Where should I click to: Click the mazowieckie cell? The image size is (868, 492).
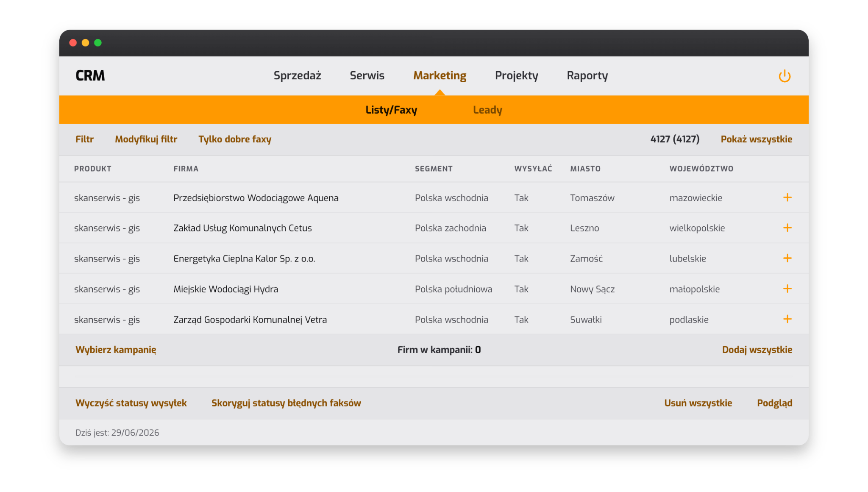696,198
